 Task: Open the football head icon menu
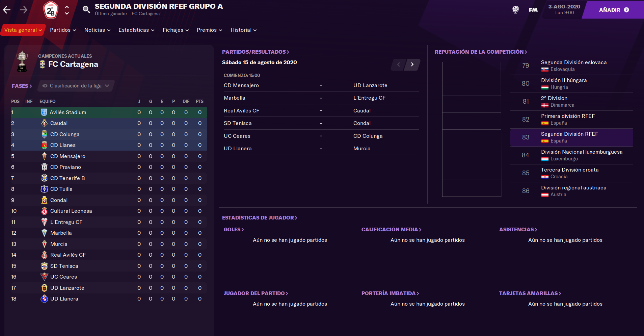click(515, 10)
